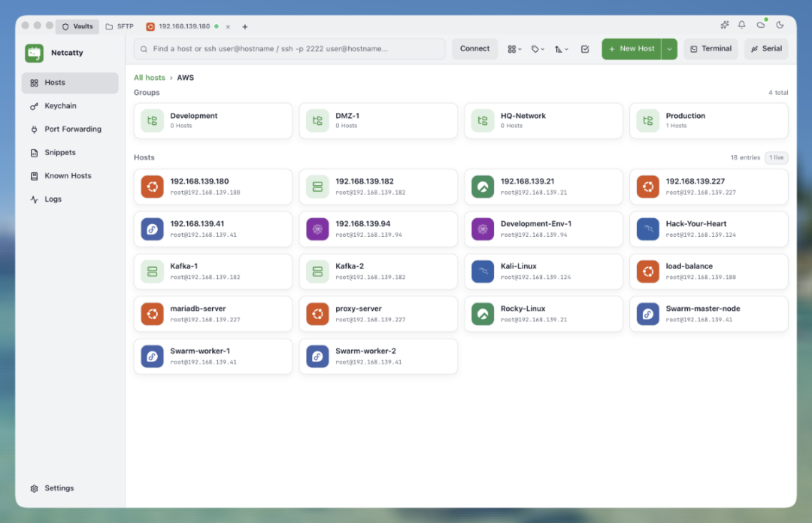812x523 pixels.
Task: Switch to the SFTP tab
Action: pos(120,26)
